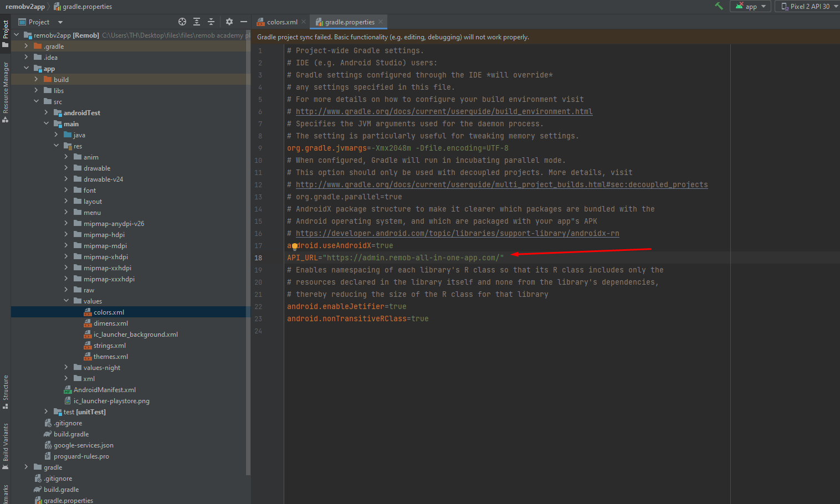Select the mipmap-anydpi-v26 folder
This screenshot has width=840, height=504.
click(x=114, y=224)
